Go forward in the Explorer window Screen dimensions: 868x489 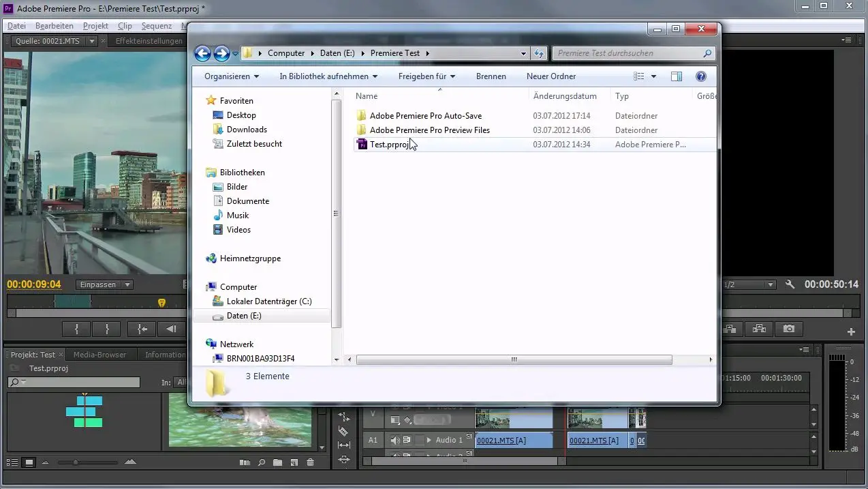point(221,53)
